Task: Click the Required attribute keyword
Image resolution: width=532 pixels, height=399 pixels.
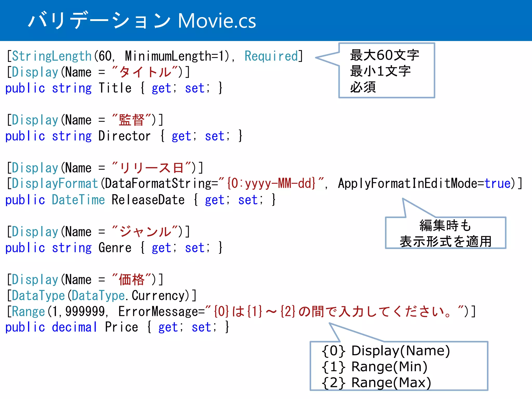Action: [271, 56]
